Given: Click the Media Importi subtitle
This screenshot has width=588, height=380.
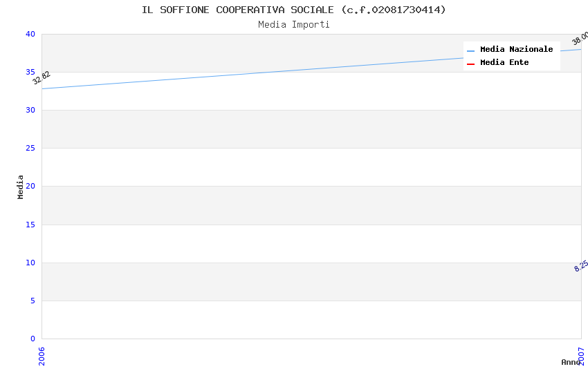Looking at the screenshot, I should tap(293, 25).
